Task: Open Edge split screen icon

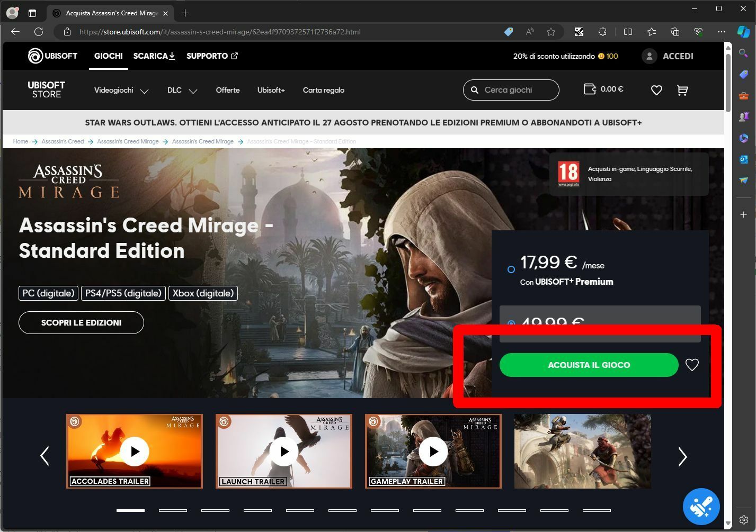Action: point(628,32)
